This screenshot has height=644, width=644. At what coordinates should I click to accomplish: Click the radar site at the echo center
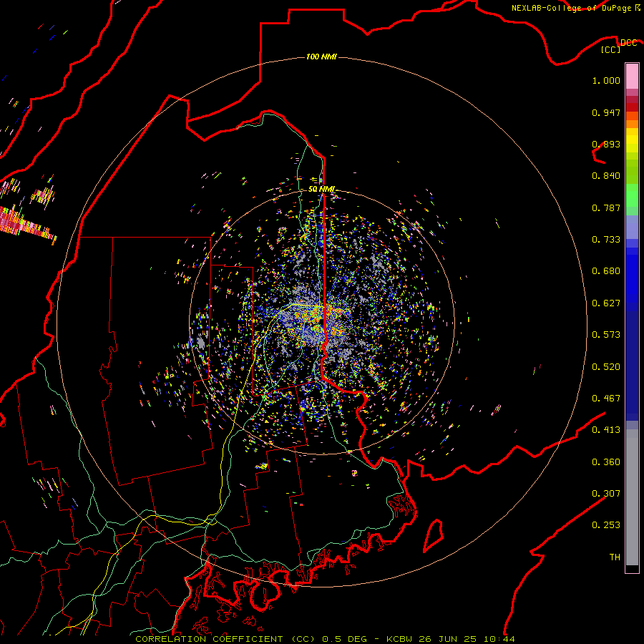coord(321,321)
